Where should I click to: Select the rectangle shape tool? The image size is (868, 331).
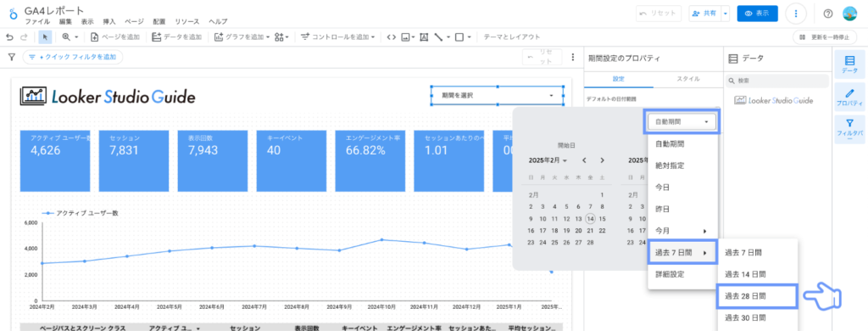click(x=459, y=37)
